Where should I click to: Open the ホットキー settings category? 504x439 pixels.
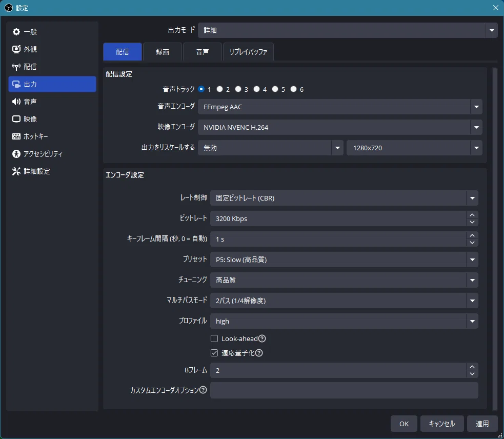pyautogui.click(x=52, y=136)
